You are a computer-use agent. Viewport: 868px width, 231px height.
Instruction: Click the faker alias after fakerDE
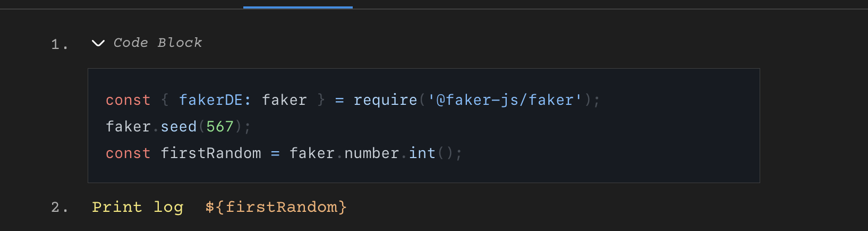284,100
